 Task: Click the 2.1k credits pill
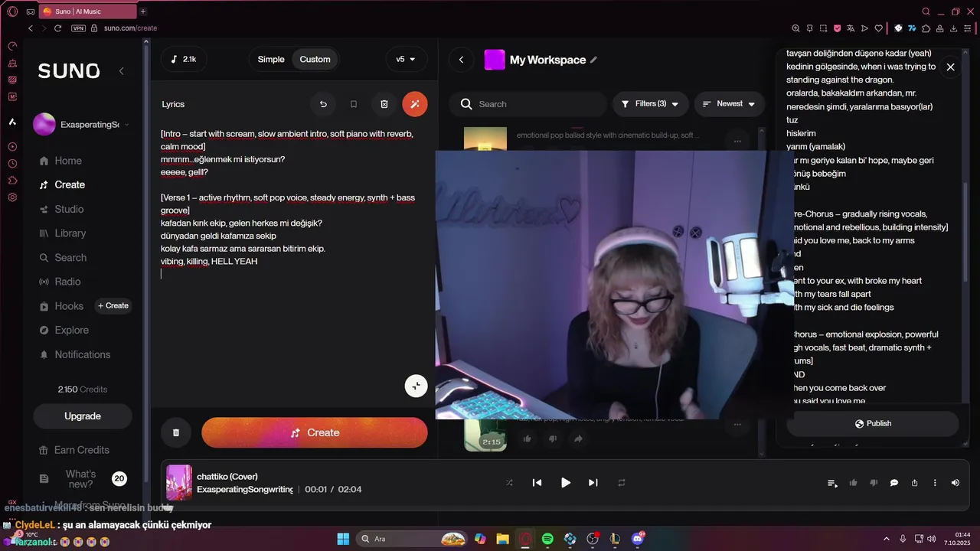[184, 60]
